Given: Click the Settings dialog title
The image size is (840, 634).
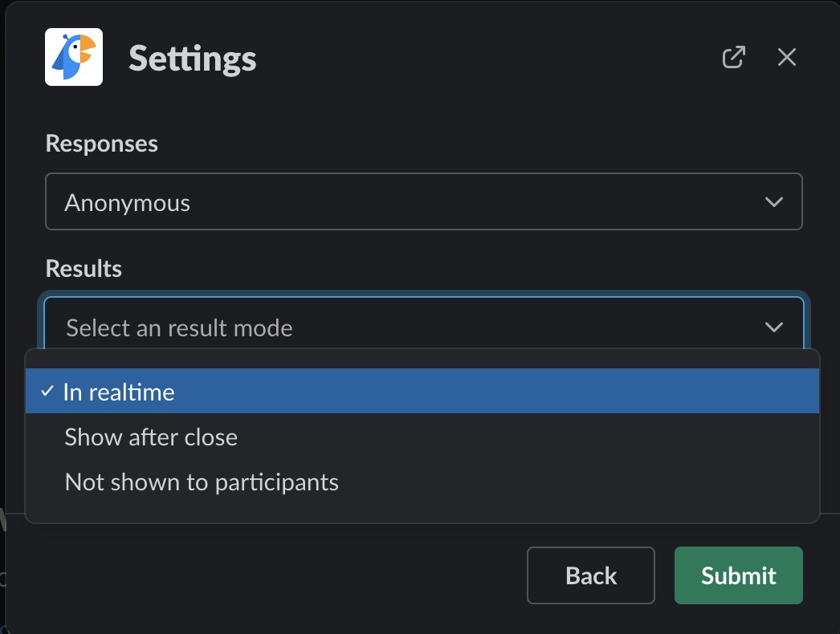Looking at the screenshot, I should tap(193, 59).
